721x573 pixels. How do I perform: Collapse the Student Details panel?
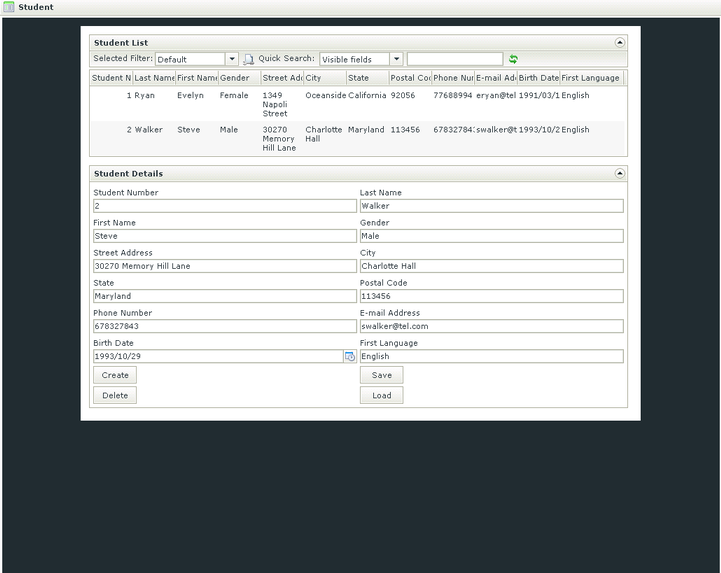(619, 173)
